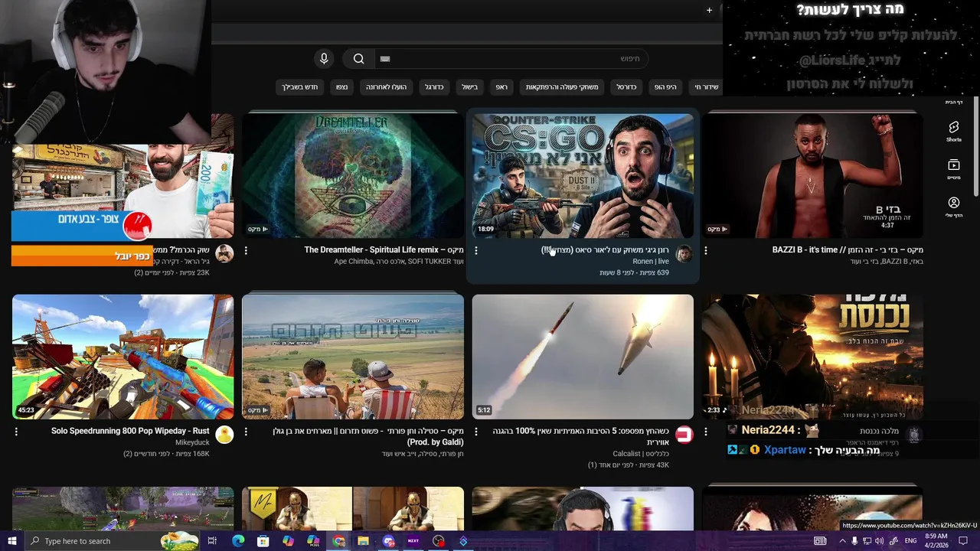Open the on-screen keyboard icon in search box

point(385,59)
